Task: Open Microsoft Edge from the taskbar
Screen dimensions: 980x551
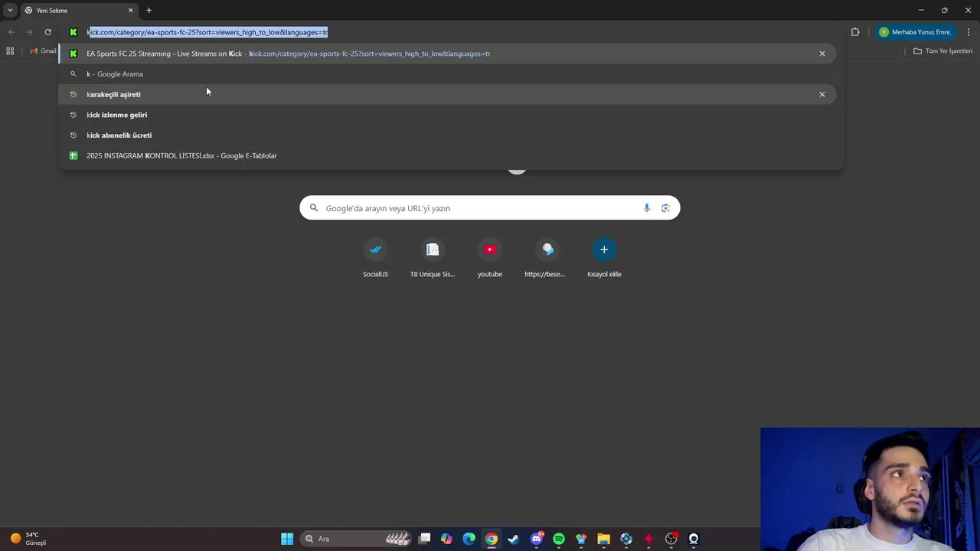Action: (x=469, y=539)
